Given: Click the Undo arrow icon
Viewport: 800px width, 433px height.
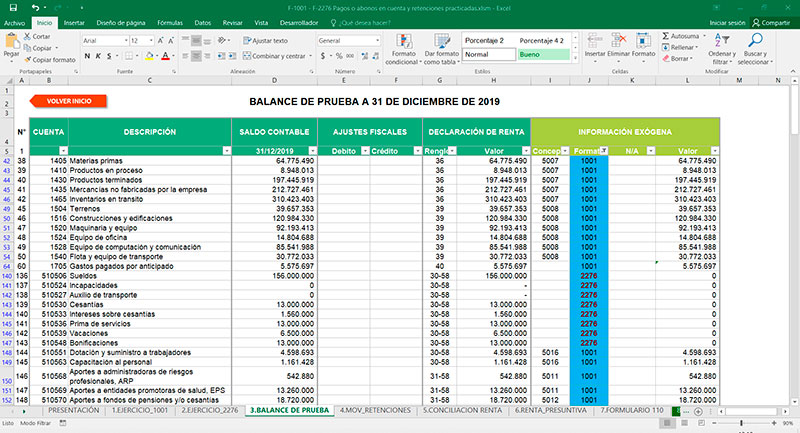Looking at the screenshot, I should (35, 8).
